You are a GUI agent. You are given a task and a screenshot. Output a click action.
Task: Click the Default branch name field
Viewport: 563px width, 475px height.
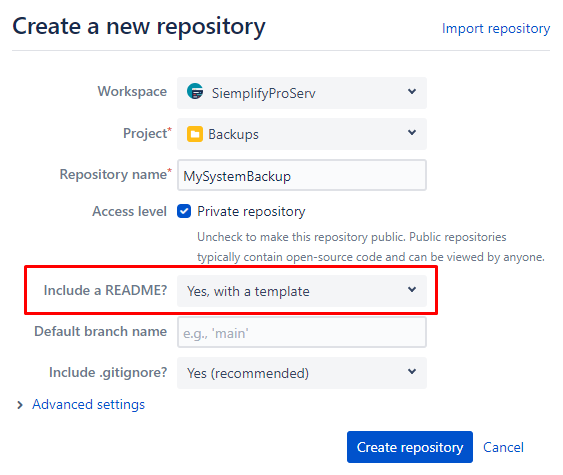(302, 332)
